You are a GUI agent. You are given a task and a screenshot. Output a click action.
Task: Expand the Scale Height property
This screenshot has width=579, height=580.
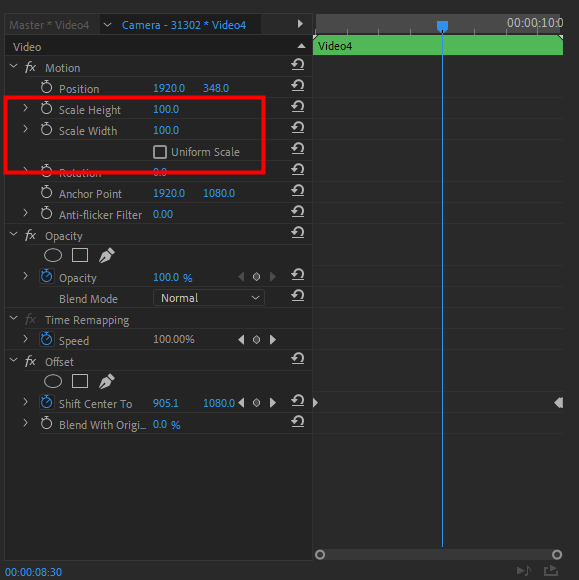point(25,108)
